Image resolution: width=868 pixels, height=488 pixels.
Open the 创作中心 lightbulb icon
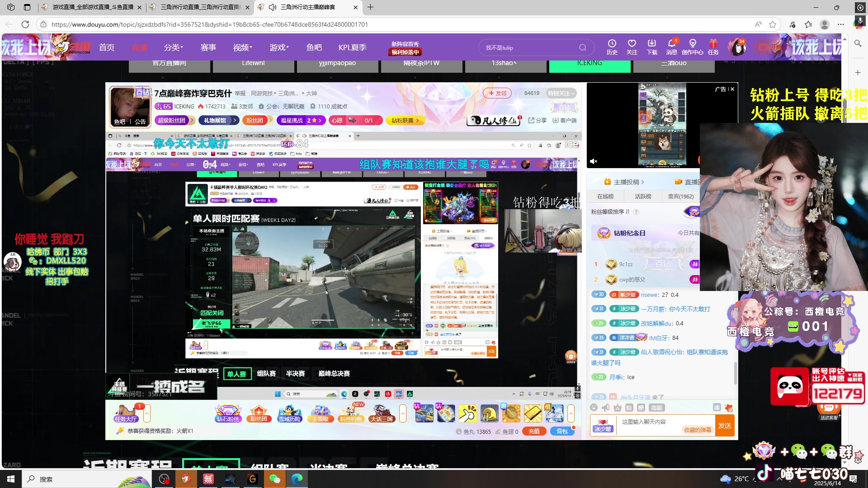tap(693, 47)
